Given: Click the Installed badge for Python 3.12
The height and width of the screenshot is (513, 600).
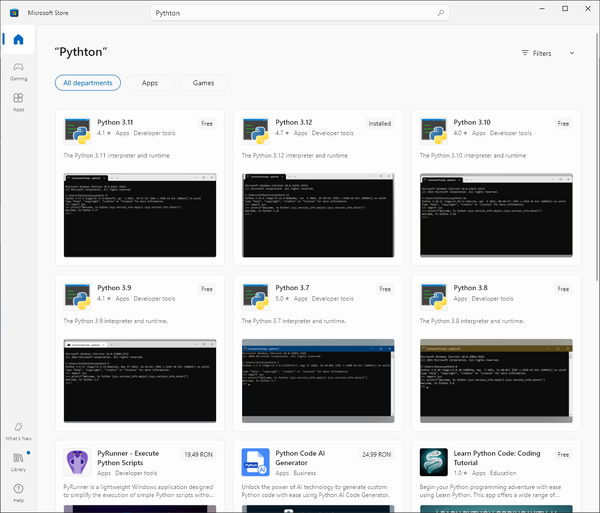Looking at the screenshot, I should [x=380, y=124].
